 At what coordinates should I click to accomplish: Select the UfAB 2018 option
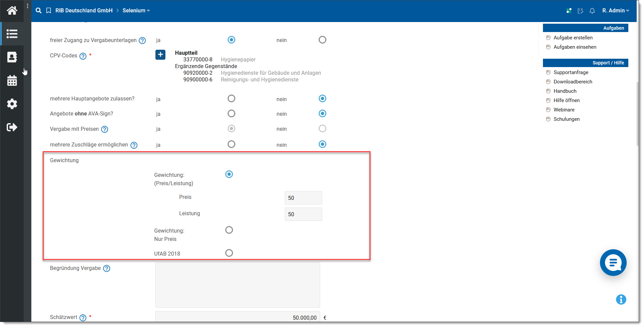click(229, 253)
